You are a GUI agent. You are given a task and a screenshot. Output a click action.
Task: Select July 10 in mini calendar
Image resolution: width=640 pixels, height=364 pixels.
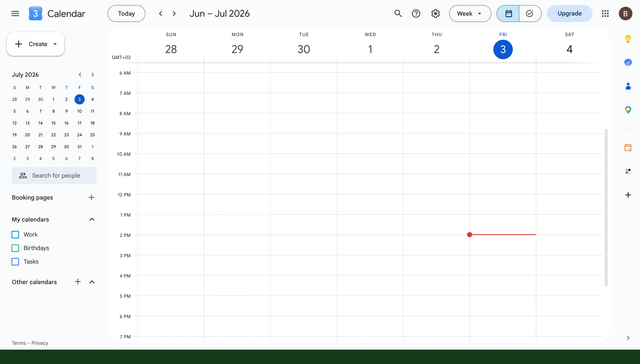[79, 111]
